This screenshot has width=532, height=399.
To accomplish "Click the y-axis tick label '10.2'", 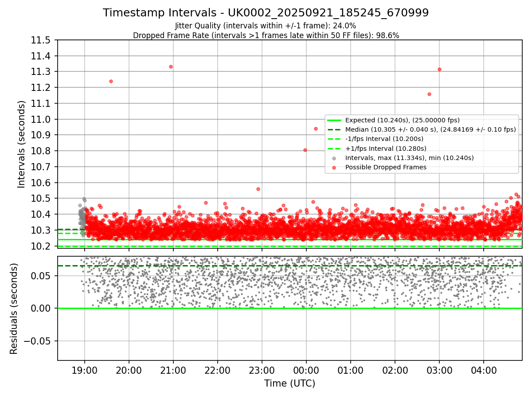I will click(x=42, y=246).
